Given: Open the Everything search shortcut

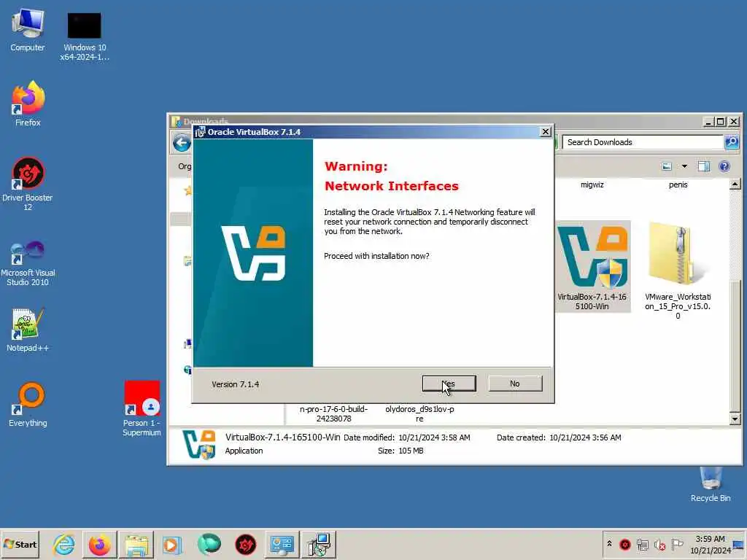Looking at the screenshot, I should [x=28, y=404].
